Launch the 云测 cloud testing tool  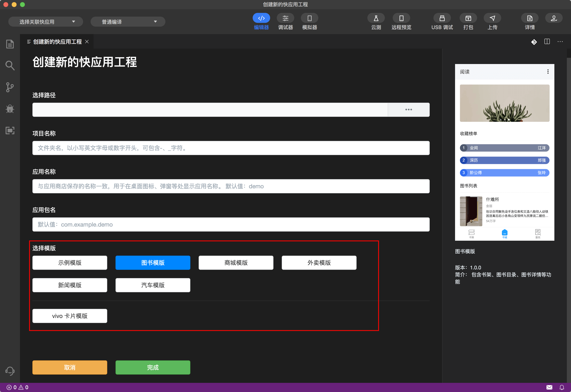[376, 22]
